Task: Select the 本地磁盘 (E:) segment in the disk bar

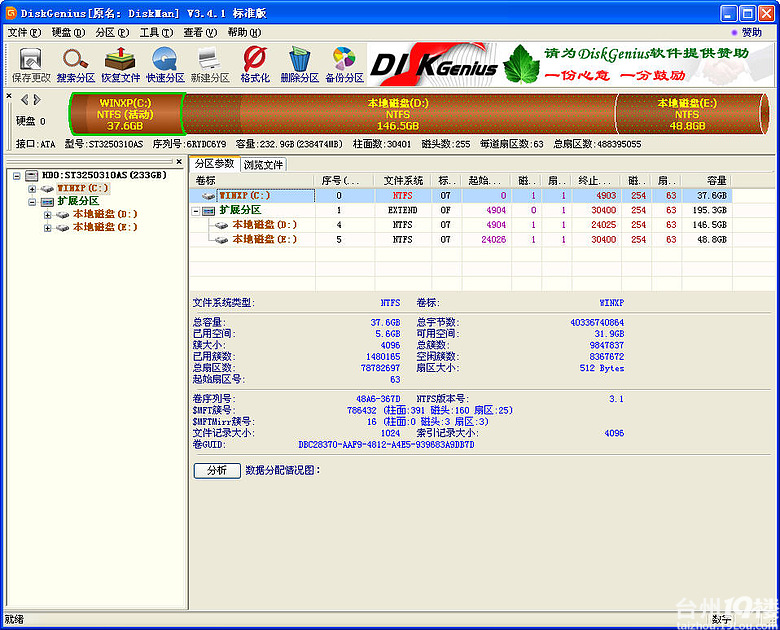Action: [x=686, y=114]
